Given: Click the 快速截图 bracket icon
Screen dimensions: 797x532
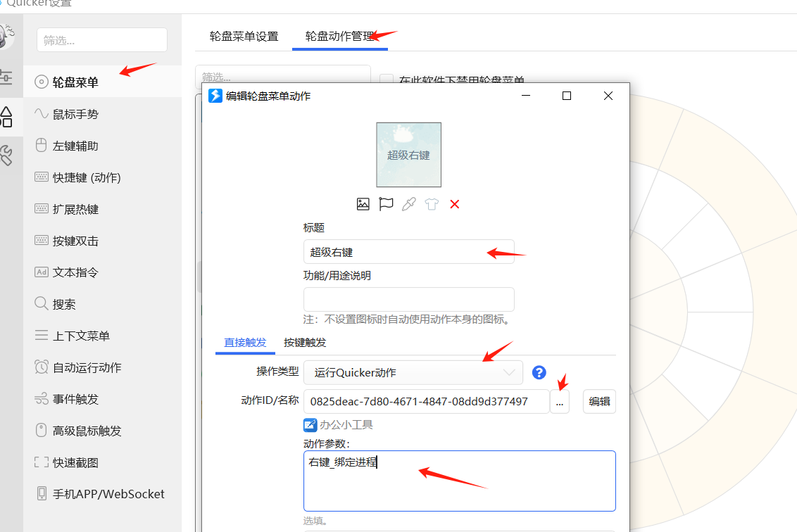Looking at the screenshot, I should (41, 462).
